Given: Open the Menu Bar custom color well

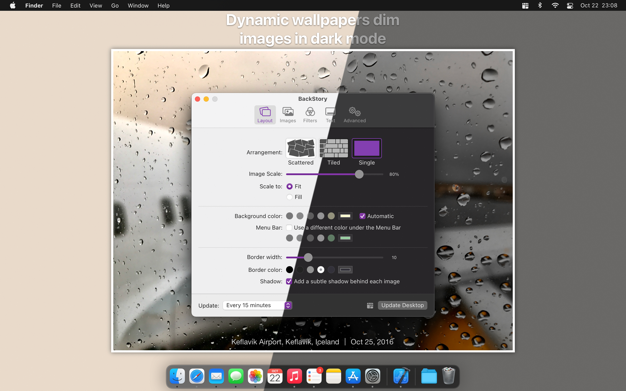Looking at the screenshot, I should tap(345, 238).
